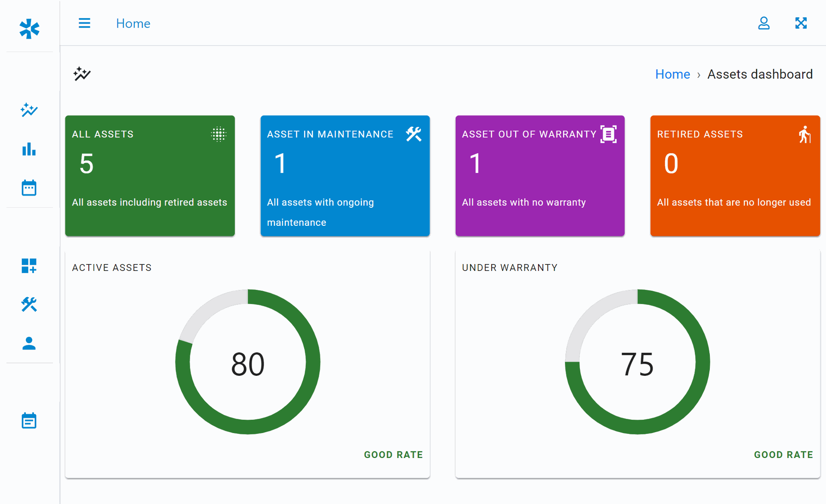
Task: Open the user account icon
Action: pos(764,23)
